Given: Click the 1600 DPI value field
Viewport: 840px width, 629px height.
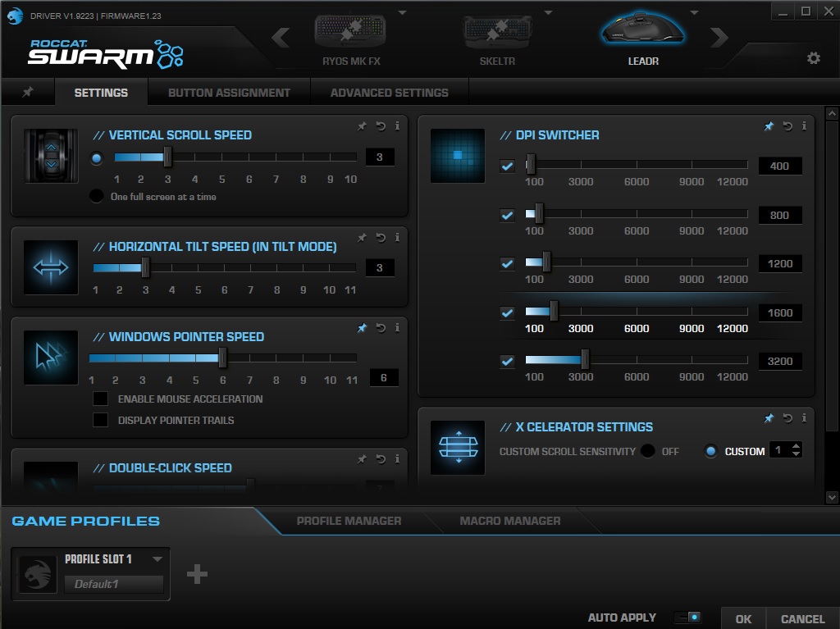Looking at the screenshot, I should tap(780, 313).
